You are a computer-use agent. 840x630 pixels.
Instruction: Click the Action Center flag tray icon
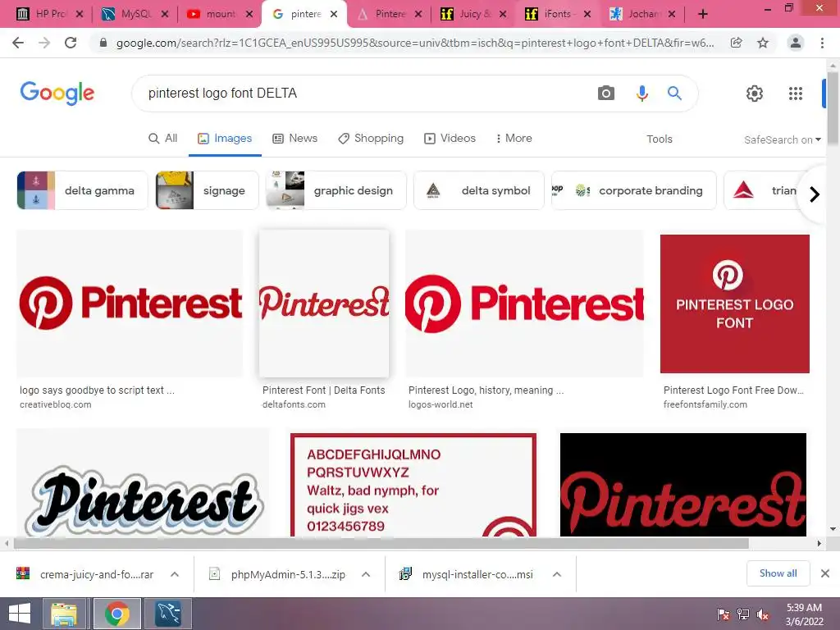pyautogui.click(x=724, y=614)
